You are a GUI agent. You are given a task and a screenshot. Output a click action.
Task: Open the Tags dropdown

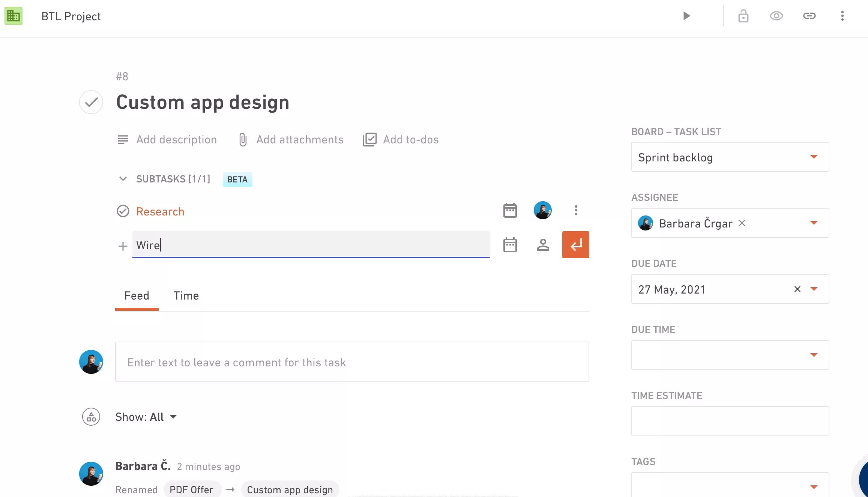[730, 485]
